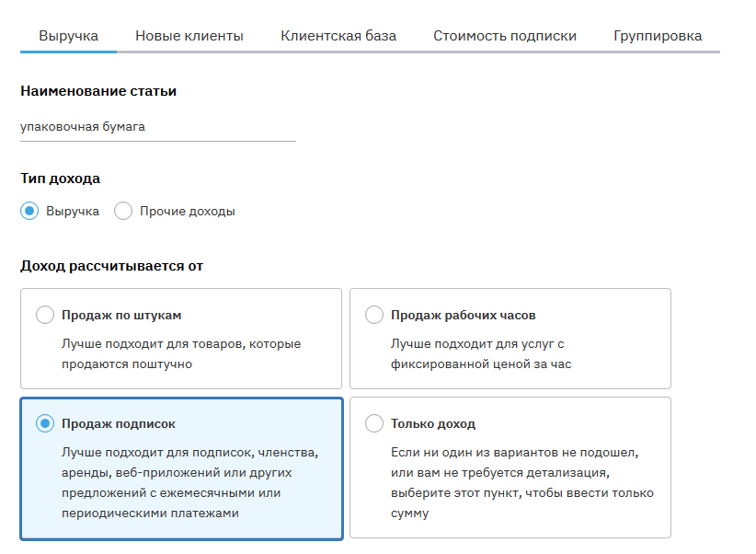Choose the Продаж рабочих часов radio circle
Image resolution: width=756 pixels, height=554 pixels.
[374, 316]
